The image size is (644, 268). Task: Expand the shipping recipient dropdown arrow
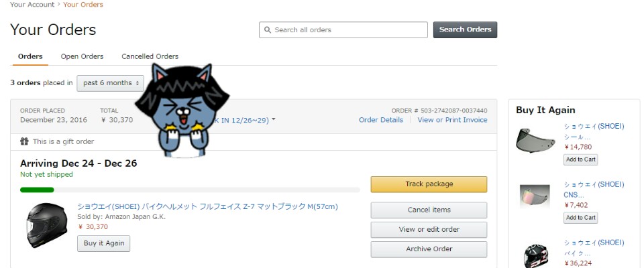coord(274,120)
